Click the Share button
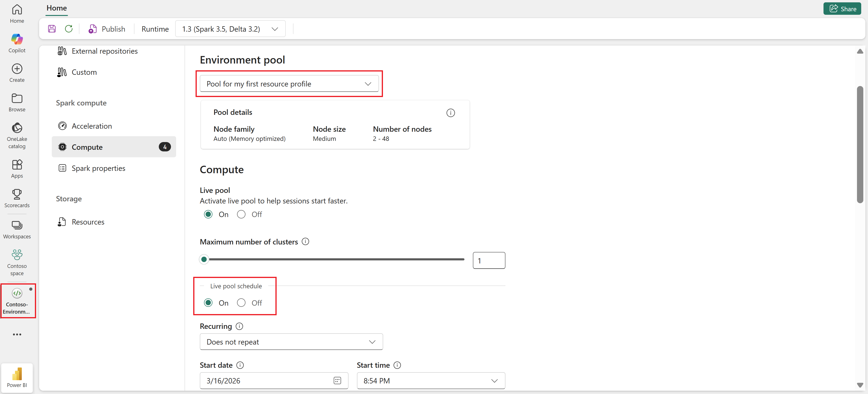The height and width of the screenshot is (394, 868). click(842, 9)
